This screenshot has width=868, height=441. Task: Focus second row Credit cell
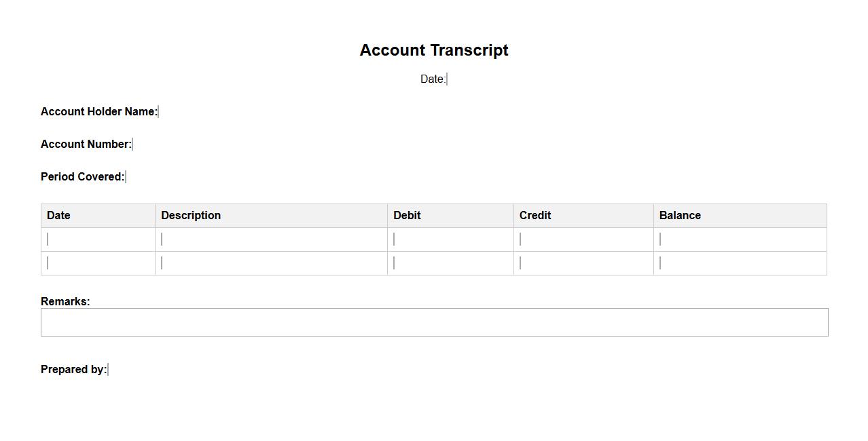583,263
